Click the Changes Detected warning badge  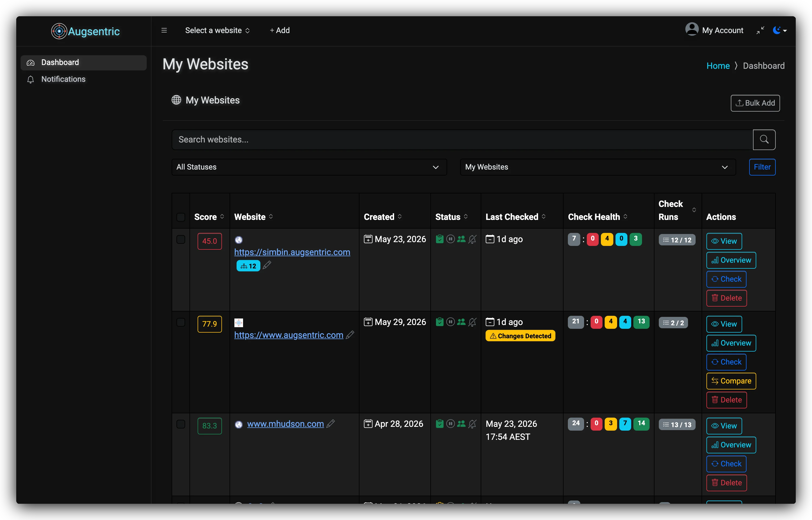(520, 336)
